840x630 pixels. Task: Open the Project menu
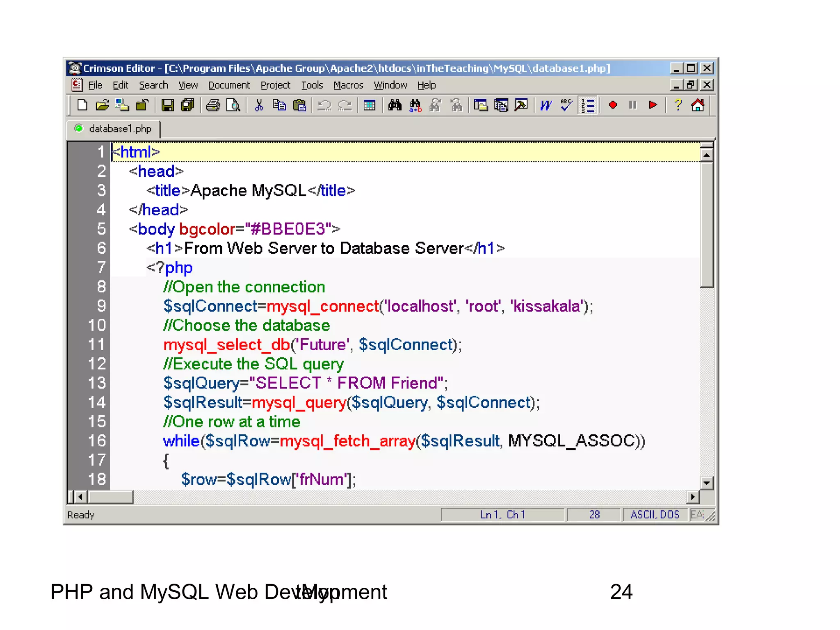point(275,85)
